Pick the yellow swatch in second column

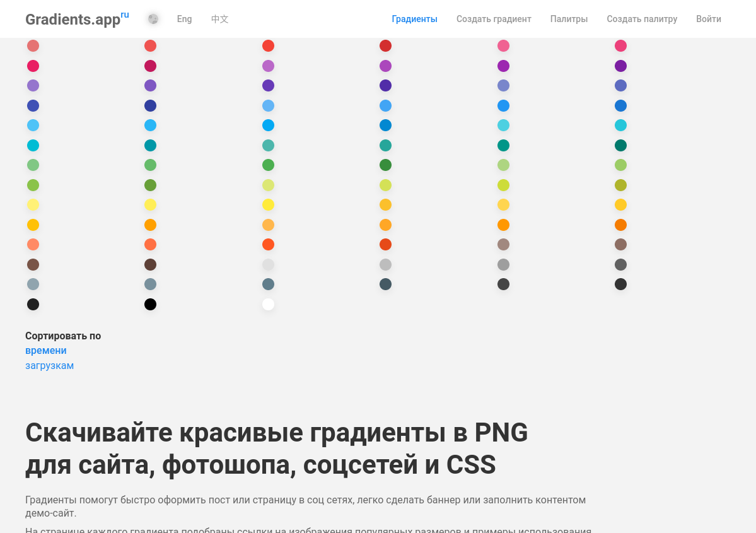tap(151, 205)
